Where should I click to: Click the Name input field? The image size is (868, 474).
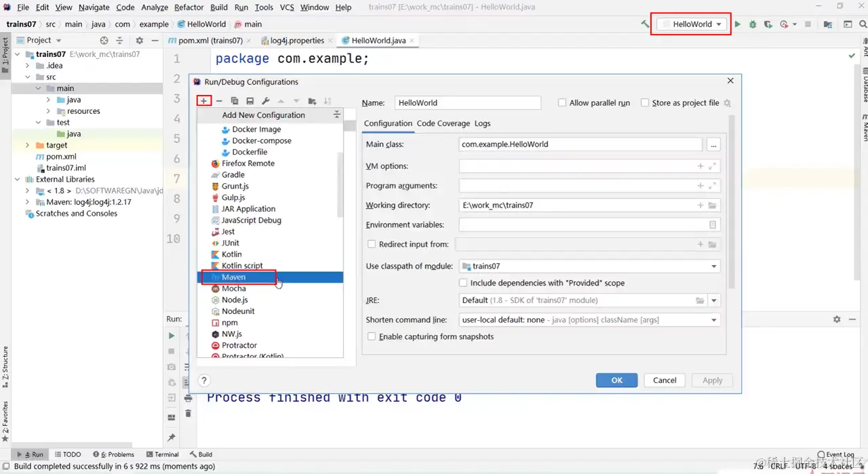467,102
